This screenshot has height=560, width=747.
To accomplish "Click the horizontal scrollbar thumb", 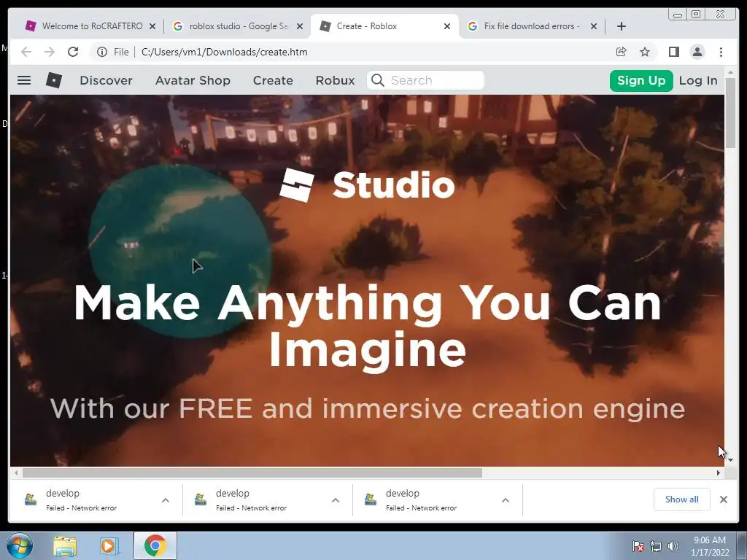I will point(252,472).
